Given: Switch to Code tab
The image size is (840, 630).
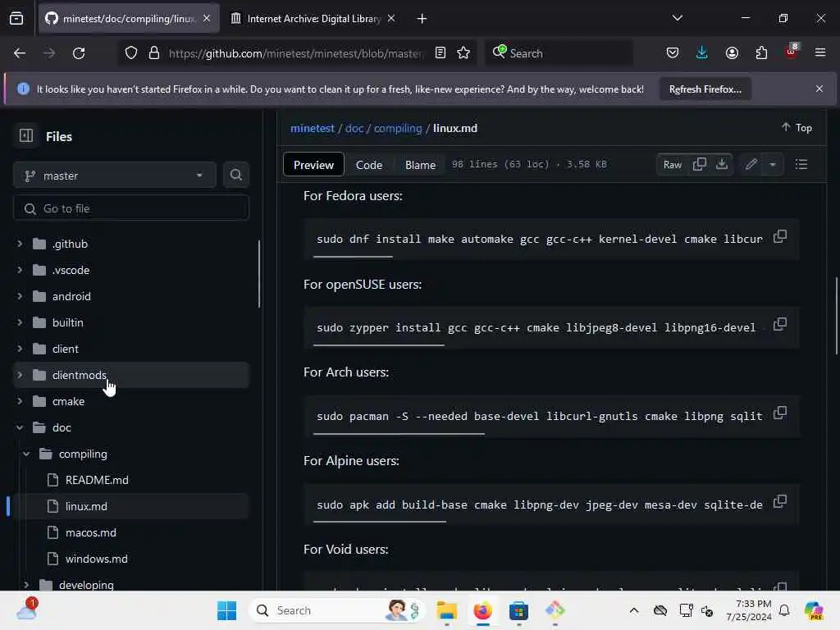Looking at the screenshot, I should coord(369,165).
